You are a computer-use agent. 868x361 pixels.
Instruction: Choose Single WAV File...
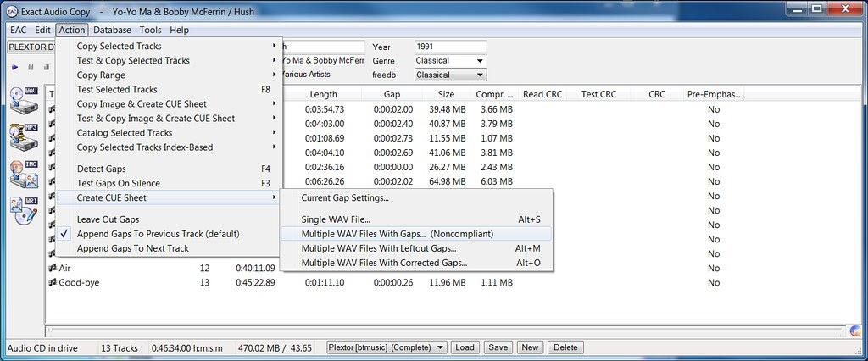tap(416, 219)
